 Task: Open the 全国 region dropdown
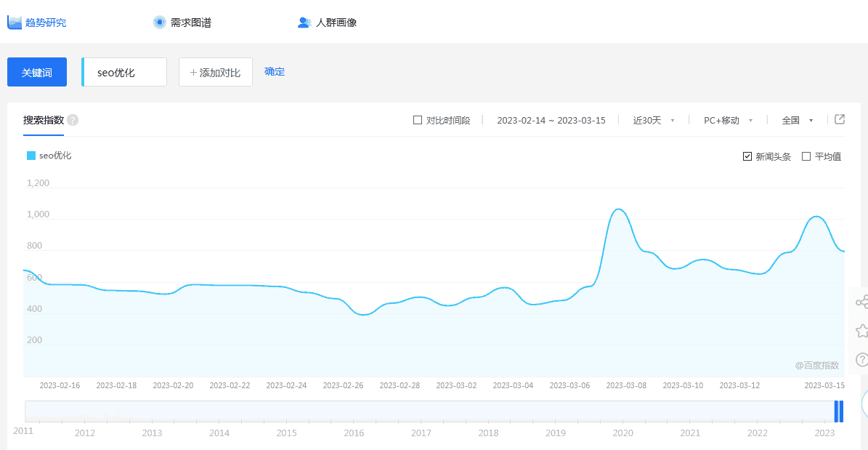pos(794,120)
